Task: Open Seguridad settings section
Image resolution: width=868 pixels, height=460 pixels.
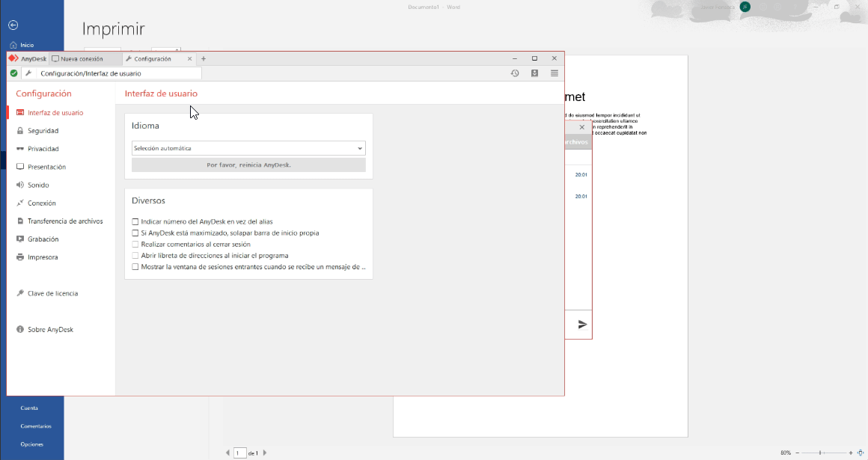Action: pyautogui.click(x=43, y=131)
